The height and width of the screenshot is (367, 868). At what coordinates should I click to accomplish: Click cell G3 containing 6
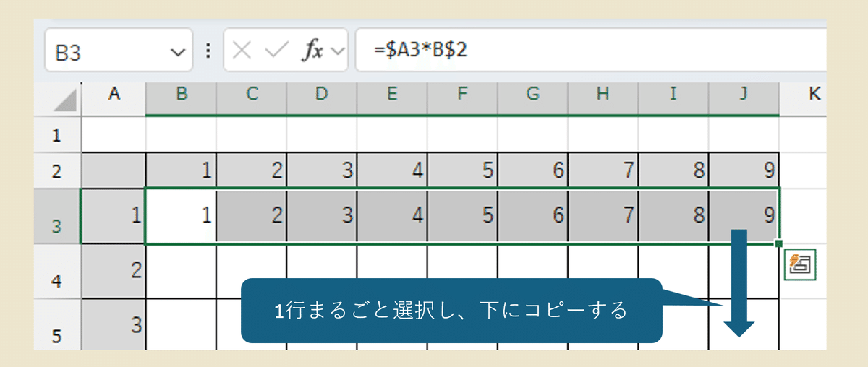[x=532, y=216]
